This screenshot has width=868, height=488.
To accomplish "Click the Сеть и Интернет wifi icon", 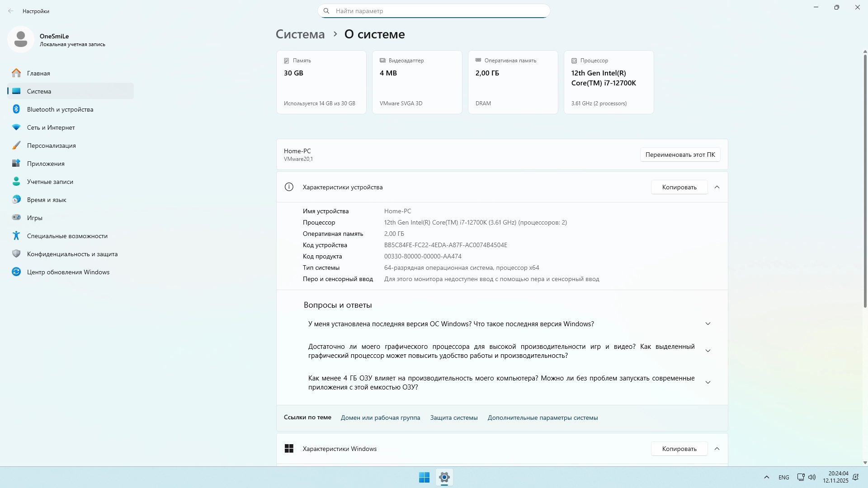I will [x=16, y=127].
